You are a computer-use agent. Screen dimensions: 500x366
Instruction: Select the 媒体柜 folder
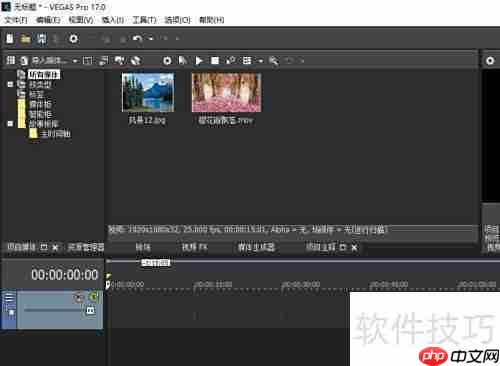pos(40,104)
